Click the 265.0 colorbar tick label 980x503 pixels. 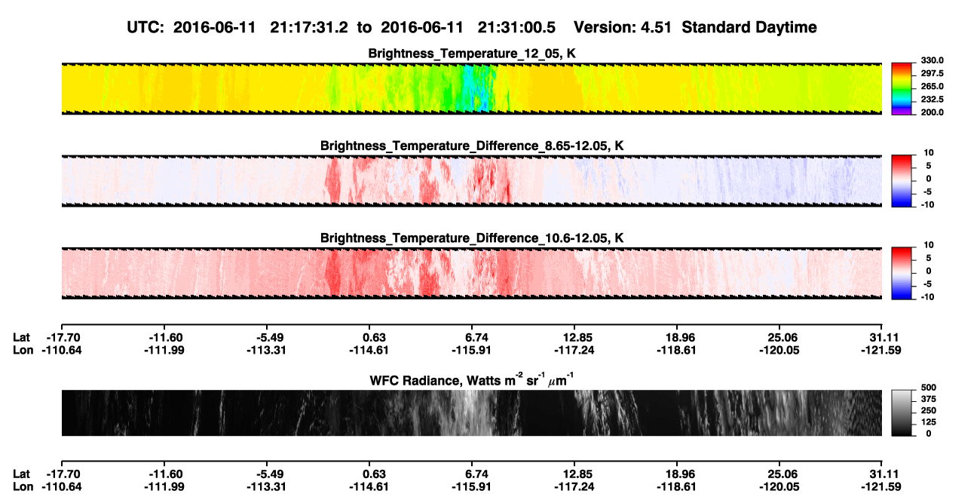point(932,86)
